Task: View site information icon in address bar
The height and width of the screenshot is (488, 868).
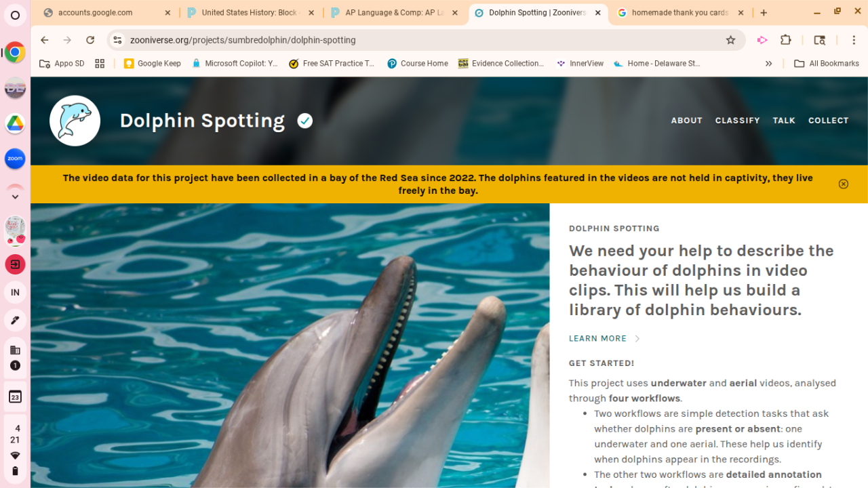Action: pyautogui.click(x=117, y=40)
